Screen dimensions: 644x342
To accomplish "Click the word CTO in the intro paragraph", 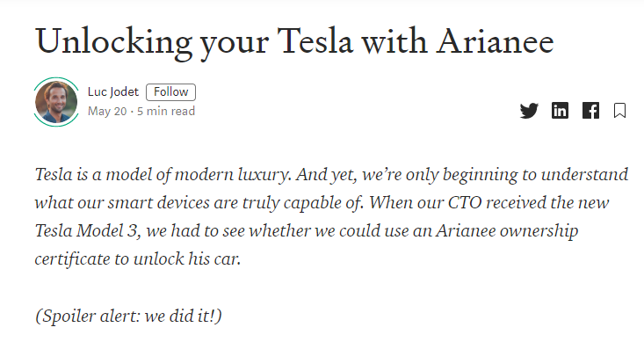I will coord(465,203).
